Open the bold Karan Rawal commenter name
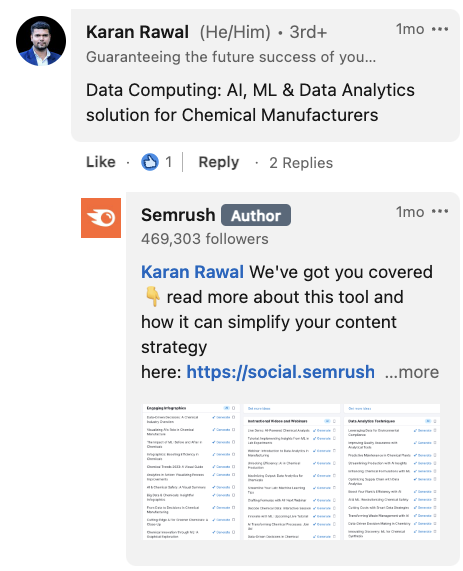This screenshot has height=571, width=463. [x=137, y=32]
